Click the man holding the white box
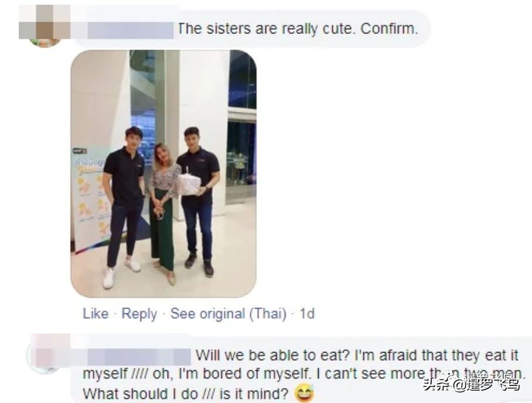The height and width of the screenshot is (403, 532). click(199, 201)
